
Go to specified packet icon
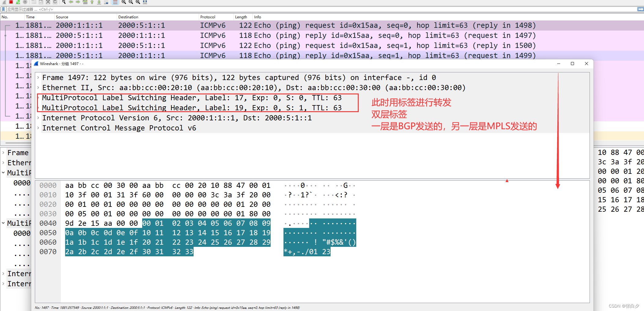(x=85, y=2)
